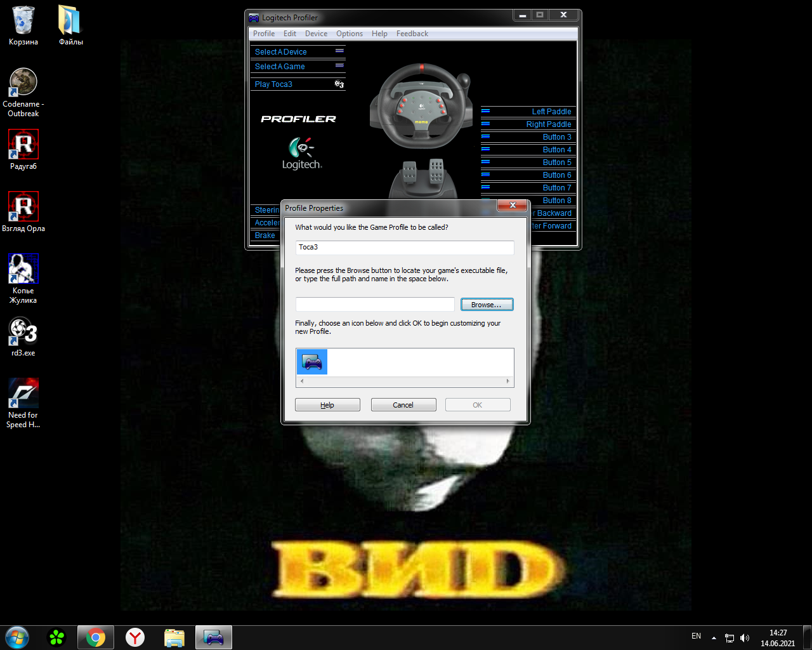Click the blue icon beside Button 7
Screen dimensions: 812x650
click(485, 187)
